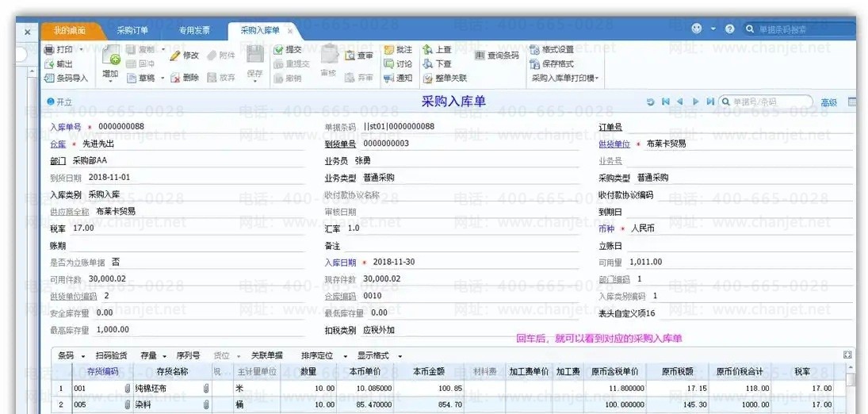Screen dimensions: 868x414
Task: Go to the next record arrow
Action: coord(696,102)
